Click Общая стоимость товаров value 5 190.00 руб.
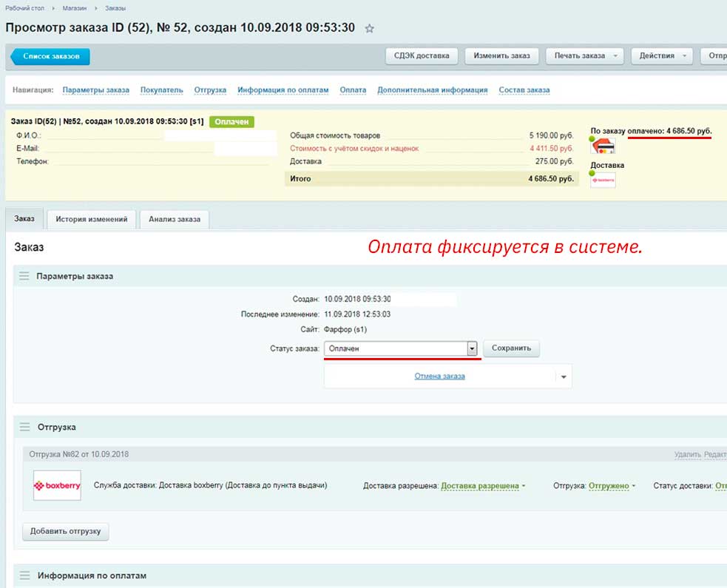The height and width of the screenshot is (588, 727). click(551, 135)
